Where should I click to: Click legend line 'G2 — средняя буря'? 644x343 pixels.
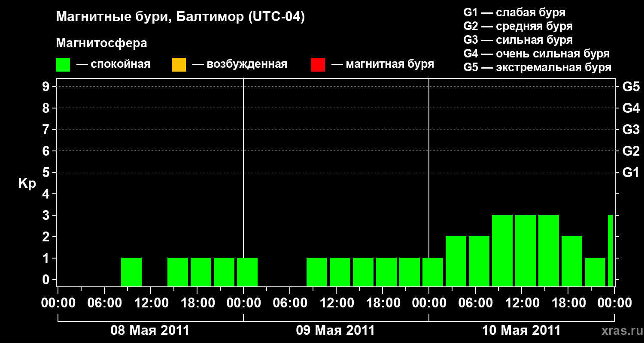[518, 26]
